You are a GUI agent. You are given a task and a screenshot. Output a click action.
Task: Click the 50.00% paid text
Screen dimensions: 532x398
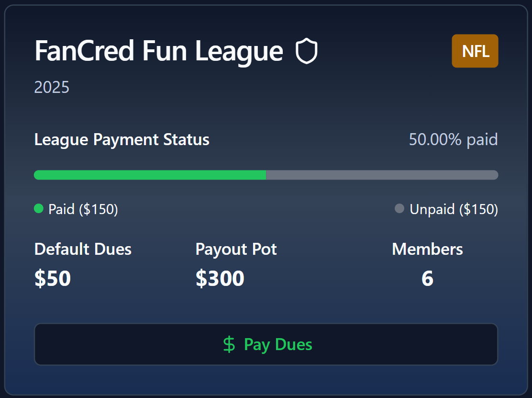453,139
